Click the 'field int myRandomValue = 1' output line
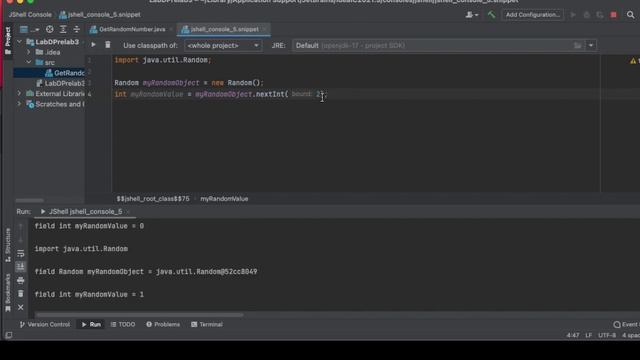640x360 pixels. [x=89, y=294]
